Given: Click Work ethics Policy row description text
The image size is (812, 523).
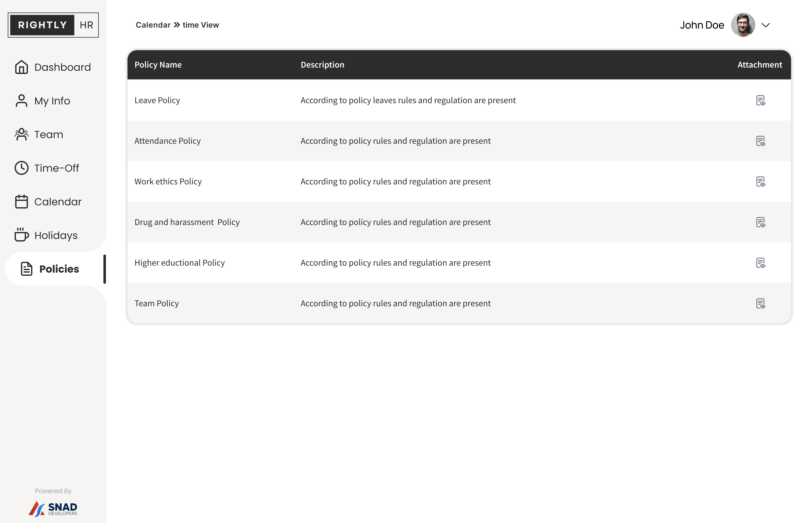Looking at the screenshot, I should pos(395,181).
